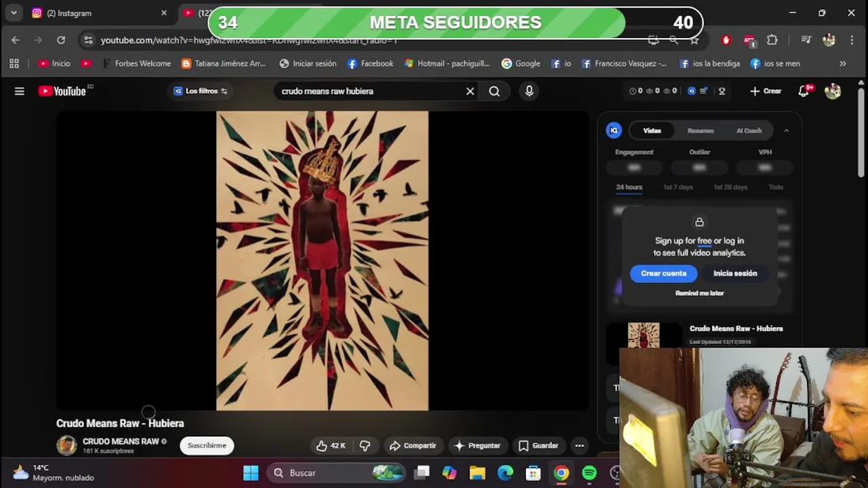Like the video with 42 K thumbs-up
The image size is (868, 488).
(331, 445)
